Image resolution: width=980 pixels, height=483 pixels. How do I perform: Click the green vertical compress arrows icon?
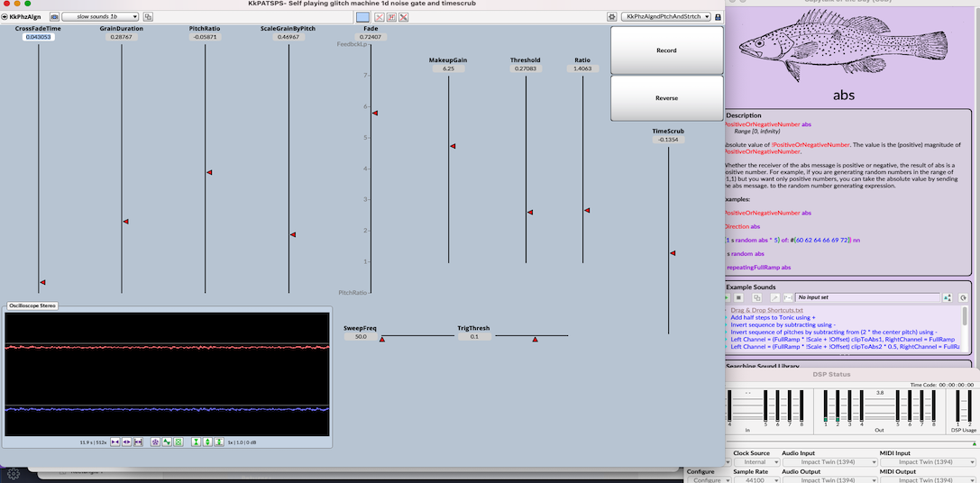click(197, 442)
